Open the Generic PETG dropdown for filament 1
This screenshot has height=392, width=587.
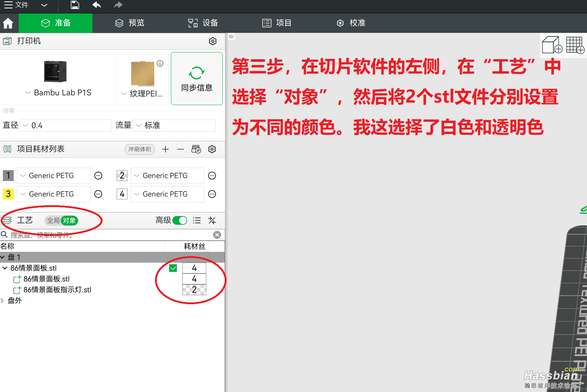point(22,176)
